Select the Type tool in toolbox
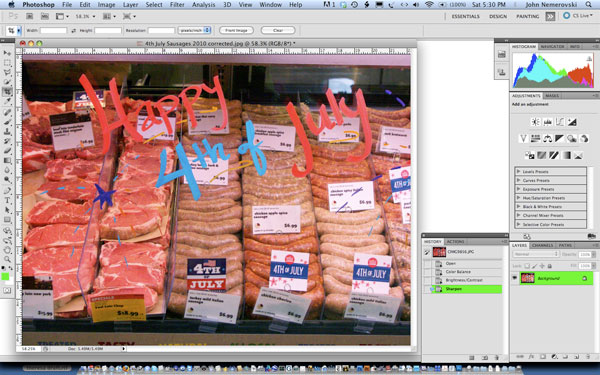Screen dimensions: 600x375 tap(7, 200)
